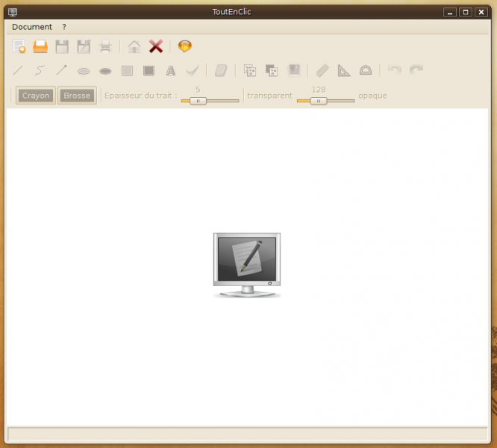Maximize the ToutEnClic window

click(x=466, y=12)
